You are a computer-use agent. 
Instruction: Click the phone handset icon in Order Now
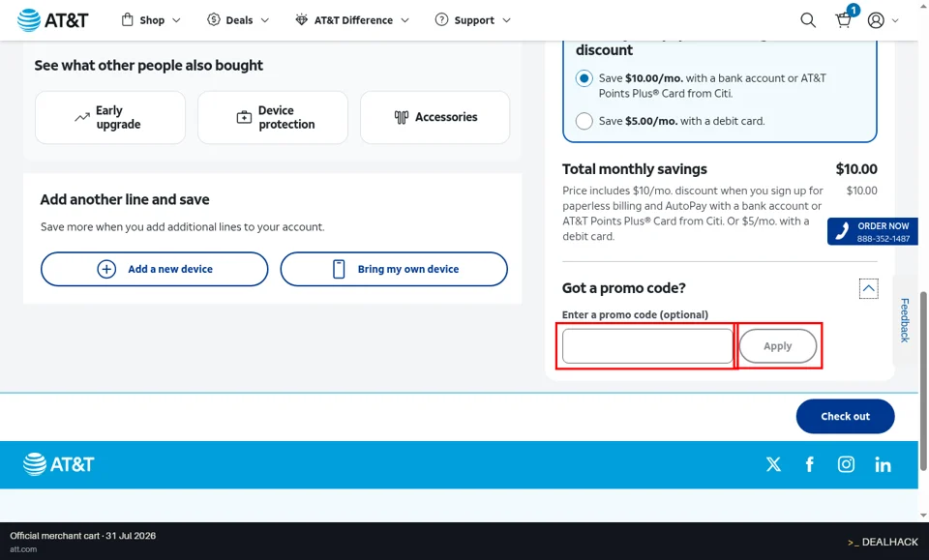(842, 231)
